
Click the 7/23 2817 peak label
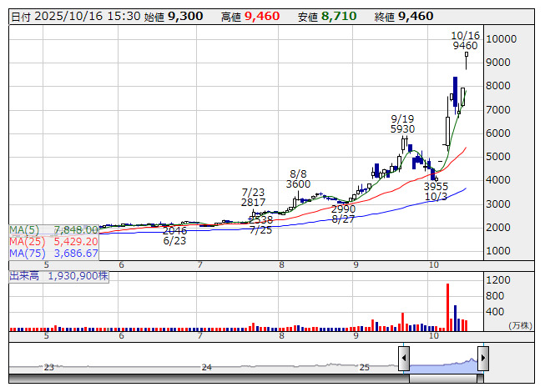click(x=253, y=197)
